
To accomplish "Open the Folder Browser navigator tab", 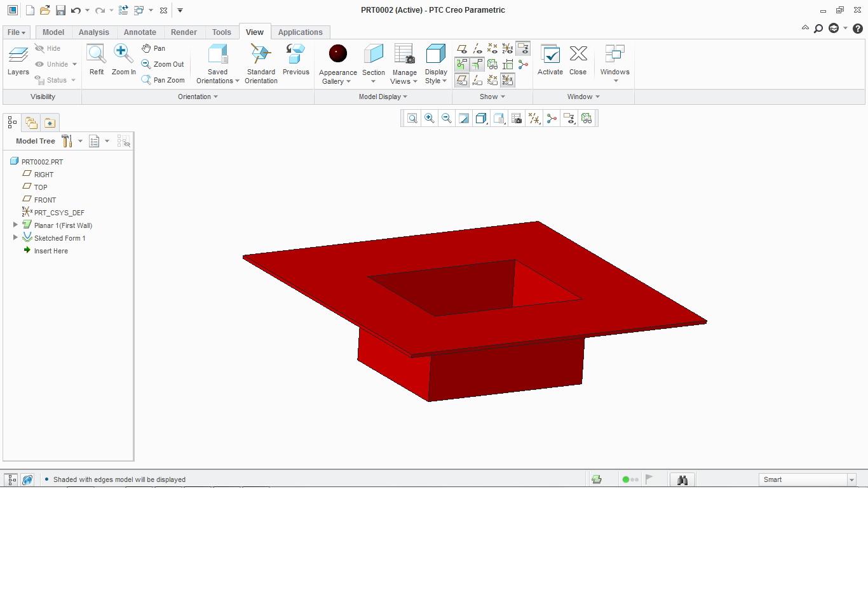I will point(31,123).
